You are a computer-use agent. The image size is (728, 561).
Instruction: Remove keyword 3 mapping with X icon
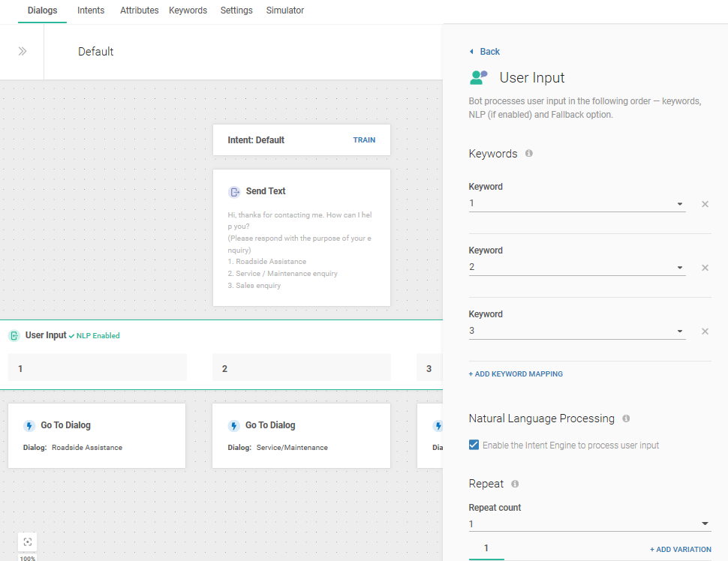coord(705,331)
